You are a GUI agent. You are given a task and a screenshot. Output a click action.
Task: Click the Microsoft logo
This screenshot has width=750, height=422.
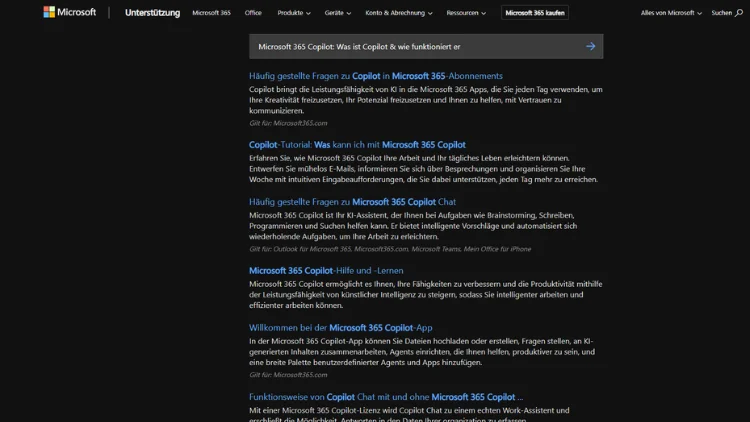pos(69,12)
